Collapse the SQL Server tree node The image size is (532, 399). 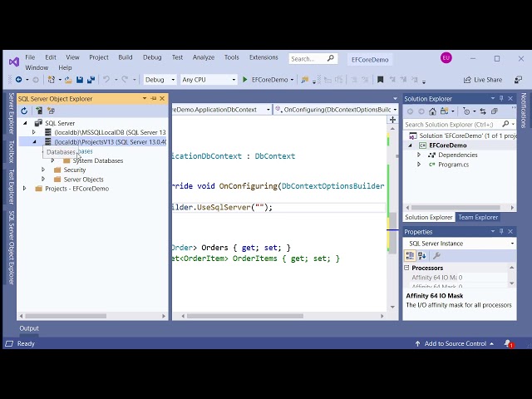[x=25, y=123]
